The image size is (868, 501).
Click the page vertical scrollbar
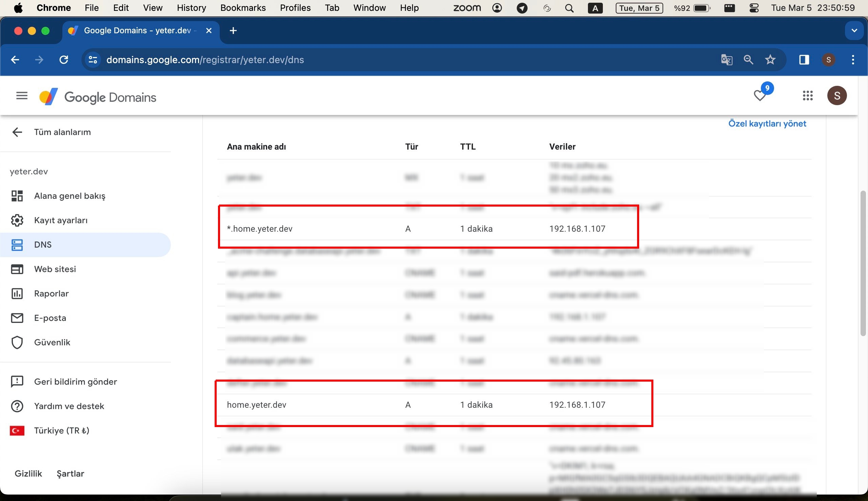[863, 263]
